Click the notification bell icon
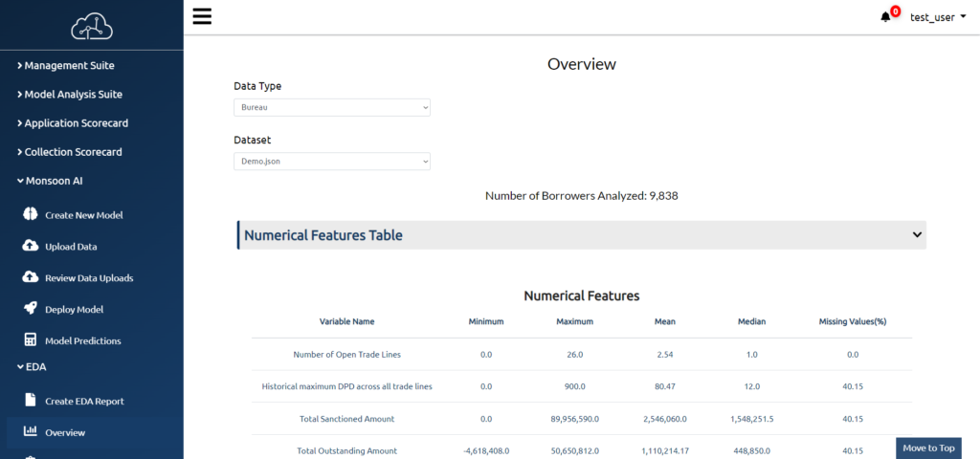This screenshot has height=459, width=980. (885, 17)
